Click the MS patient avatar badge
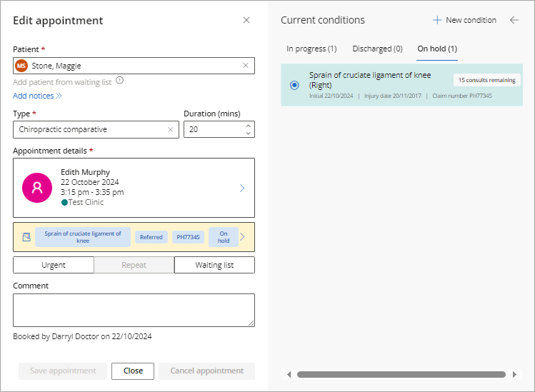This screenshot has height=392, width=535. (21, 66)
